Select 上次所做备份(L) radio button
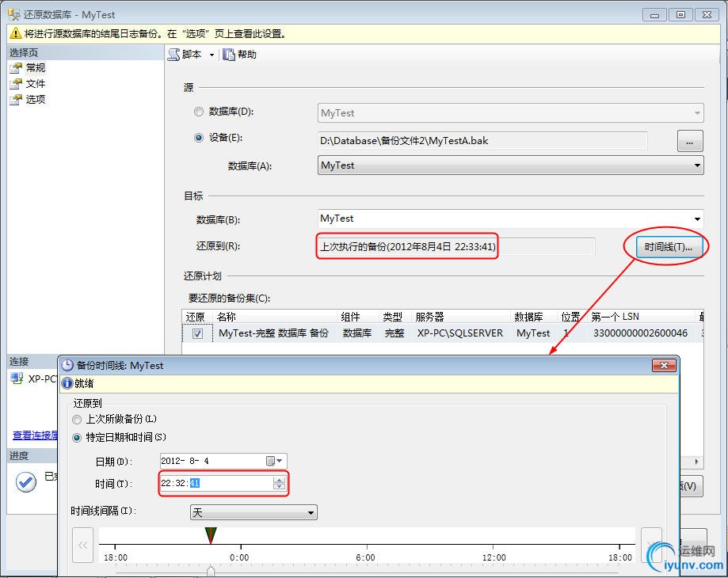 tap(77, 420)
